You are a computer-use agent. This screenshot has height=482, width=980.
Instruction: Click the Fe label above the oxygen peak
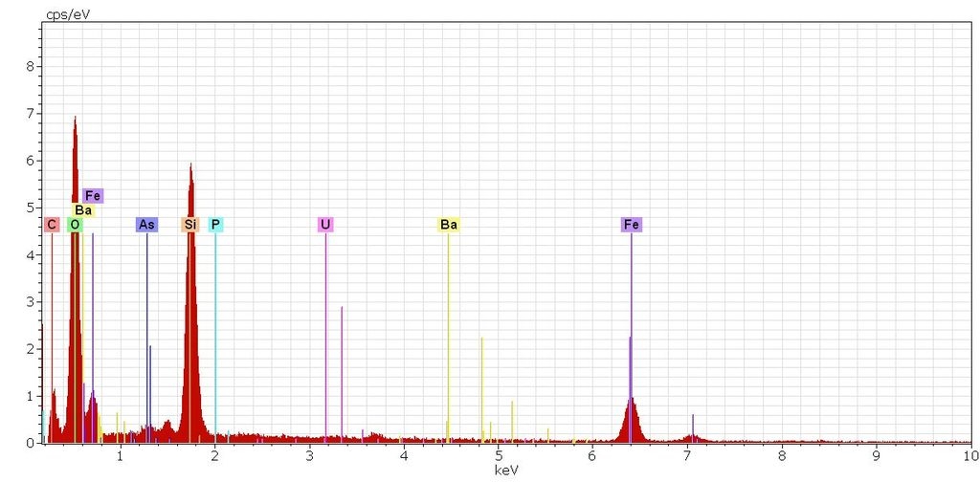tap(93, 196)
